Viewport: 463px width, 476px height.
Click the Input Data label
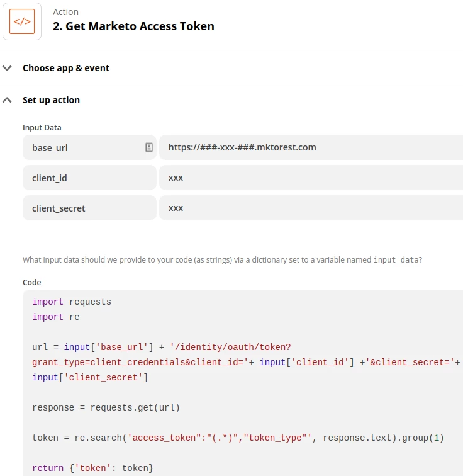[x=42, y=127]
